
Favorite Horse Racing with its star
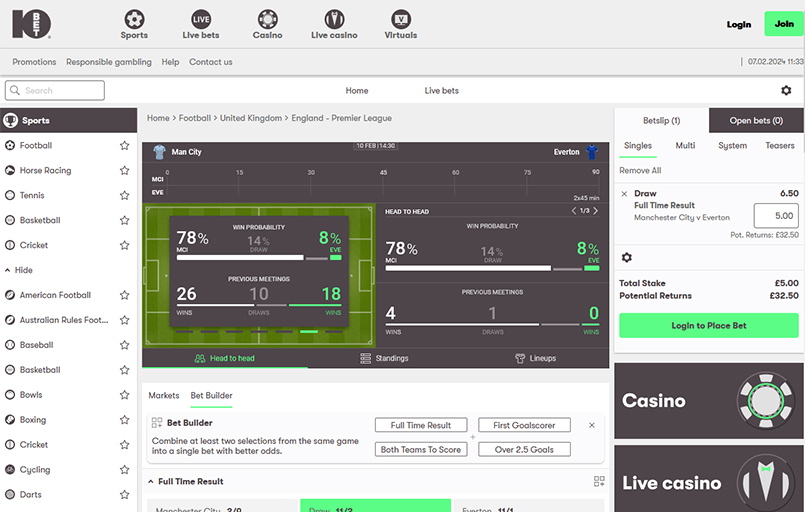pyautogui.click(x=124, y=170)
